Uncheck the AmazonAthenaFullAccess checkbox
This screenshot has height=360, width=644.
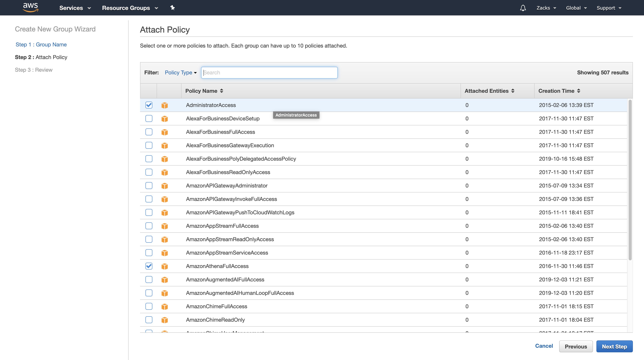click(149, 266)
